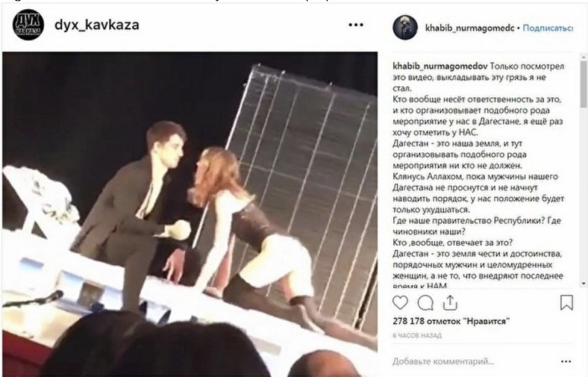Save post with the bookmark icon

[566, 302]
